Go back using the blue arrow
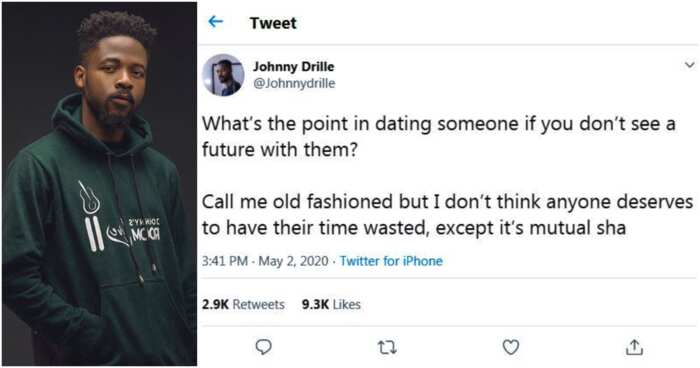Viewport: 700px width, 368px height. [216, 21]
